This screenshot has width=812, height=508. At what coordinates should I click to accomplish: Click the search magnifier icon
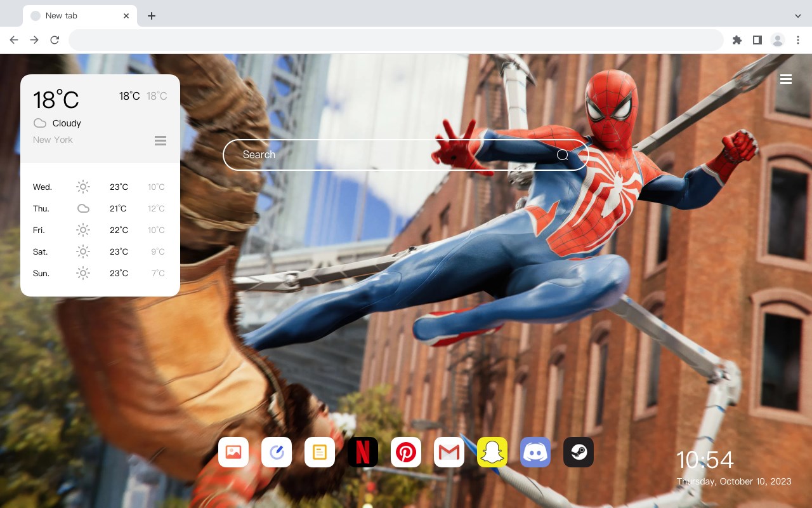click(x=563, y=155)
